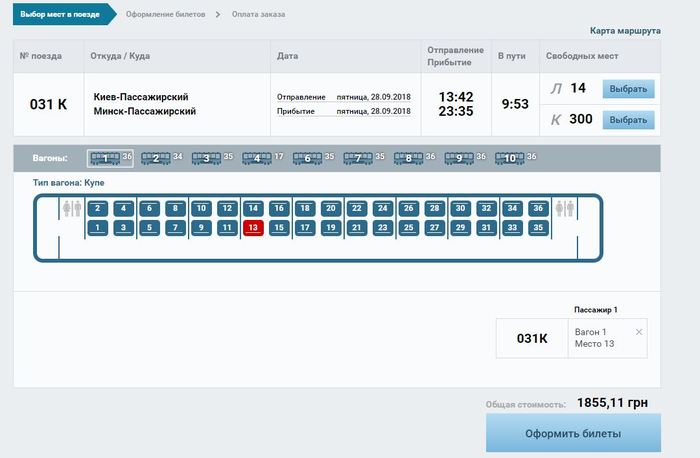The width and height of the screenshot is (700, 458).
Task: Choose currently selected wagon 1 icon
Action: click(104, 158)
